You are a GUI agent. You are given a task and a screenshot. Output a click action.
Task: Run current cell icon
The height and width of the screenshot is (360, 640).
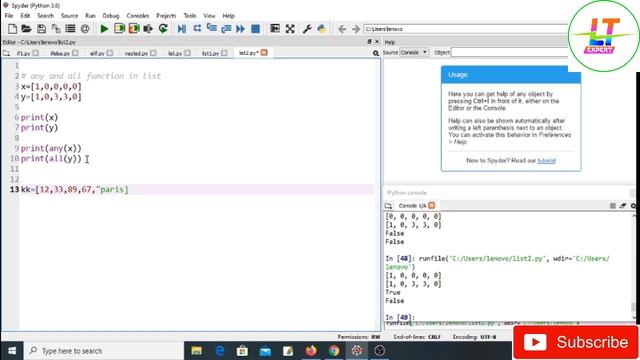pos(119,29)
